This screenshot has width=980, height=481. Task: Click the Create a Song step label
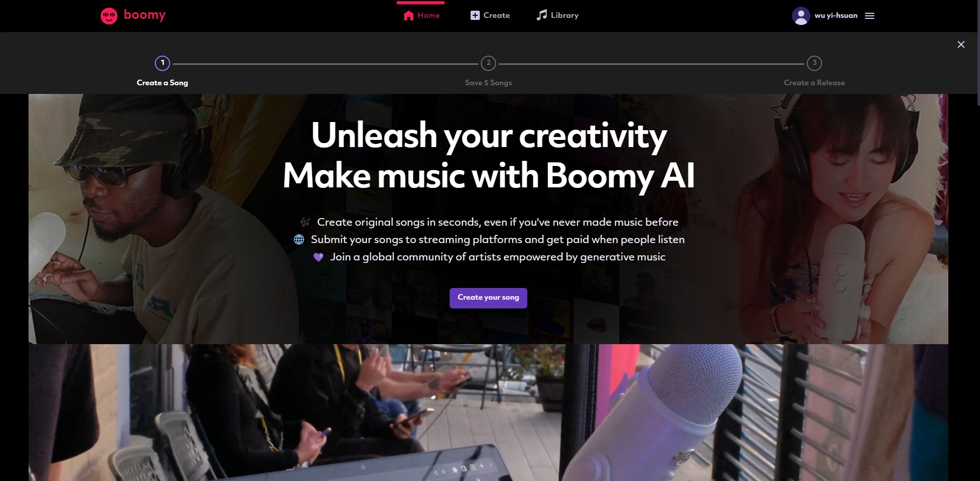(x=162, y=83)
